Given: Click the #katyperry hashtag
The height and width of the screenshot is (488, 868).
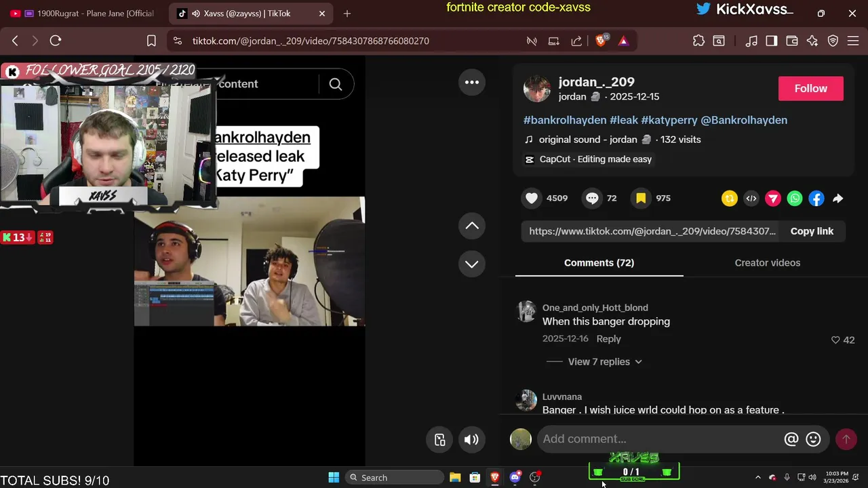Looking at the screenshot, I should tap(669, 120).
